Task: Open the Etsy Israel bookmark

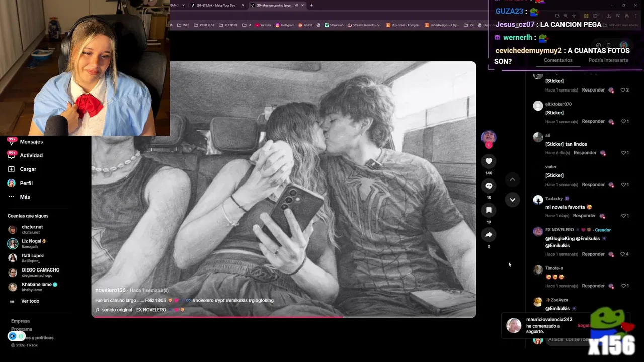Action: 403,25
